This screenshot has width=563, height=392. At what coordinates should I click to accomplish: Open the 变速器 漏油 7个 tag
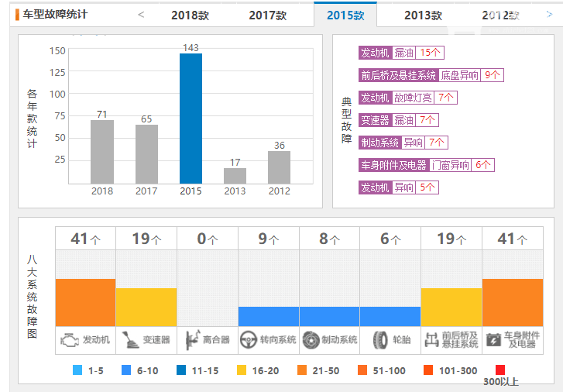399,120
